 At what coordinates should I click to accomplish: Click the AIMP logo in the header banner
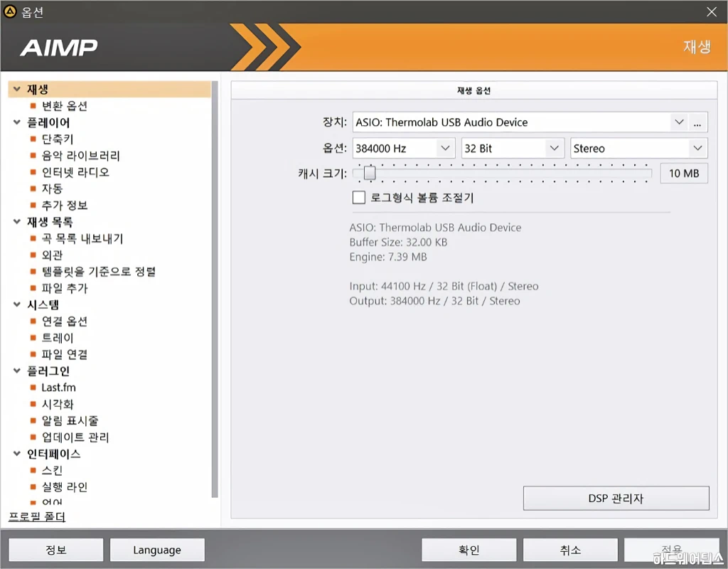(x=59, y=48)
